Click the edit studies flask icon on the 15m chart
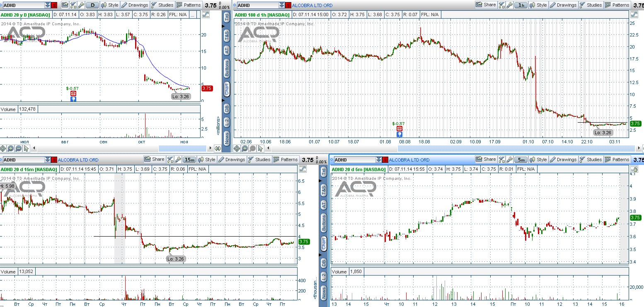 [170, 160]
